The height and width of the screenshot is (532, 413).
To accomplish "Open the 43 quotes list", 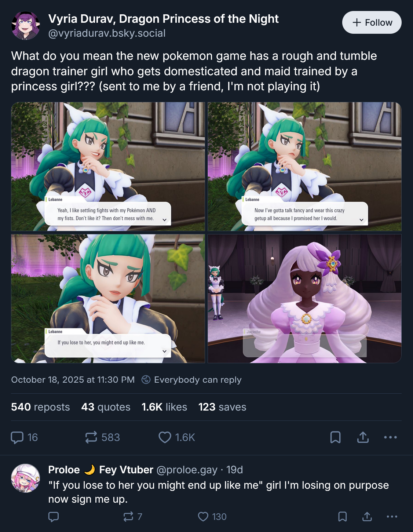I will click(x=106, y=407).
